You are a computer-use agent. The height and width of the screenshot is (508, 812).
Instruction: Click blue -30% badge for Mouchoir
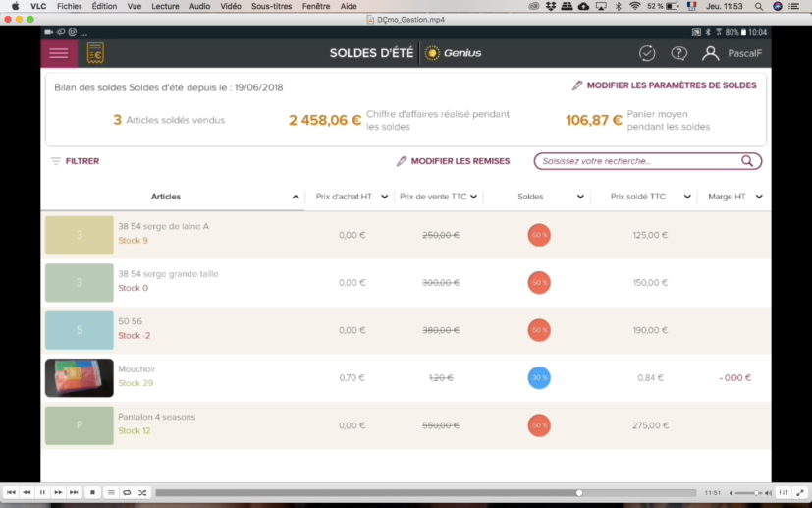539,378
